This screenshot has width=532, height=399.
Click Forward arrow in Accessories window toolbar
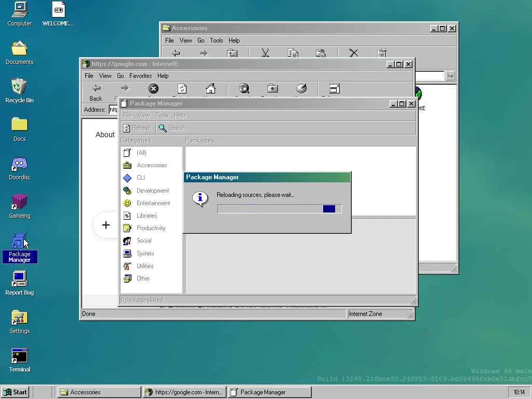204,53
